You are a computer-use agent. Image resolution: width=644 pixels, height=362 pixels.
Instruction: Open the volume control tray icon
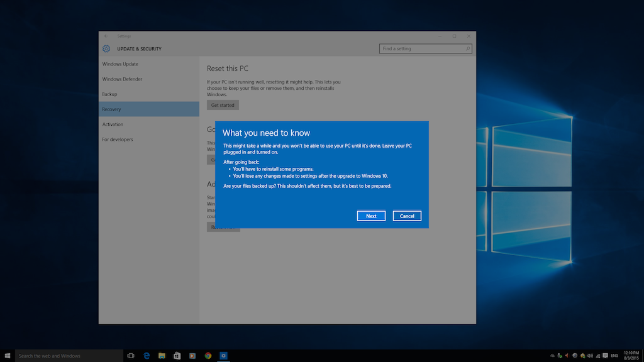[590, 356]
